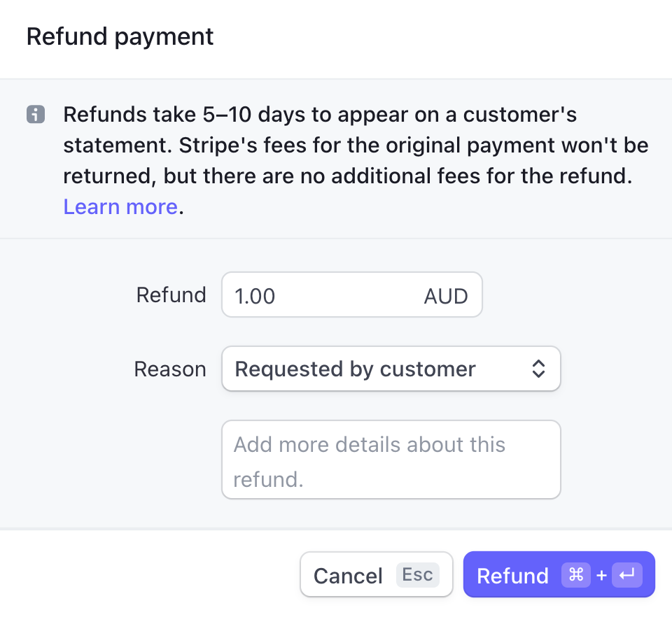
Task: Click the plus sign between shortcut keys
Action: point(601,576)
